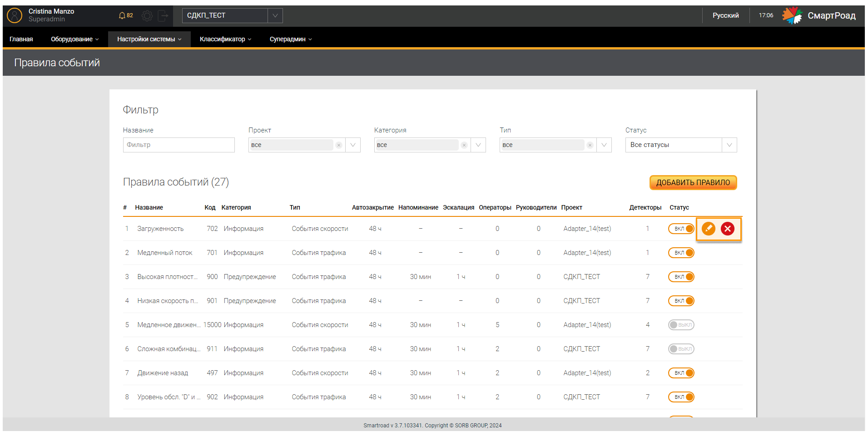Edit the Загруженность rule with pencil icon
The width and height of the screenshot is (868, 436).
click(709, 229)
